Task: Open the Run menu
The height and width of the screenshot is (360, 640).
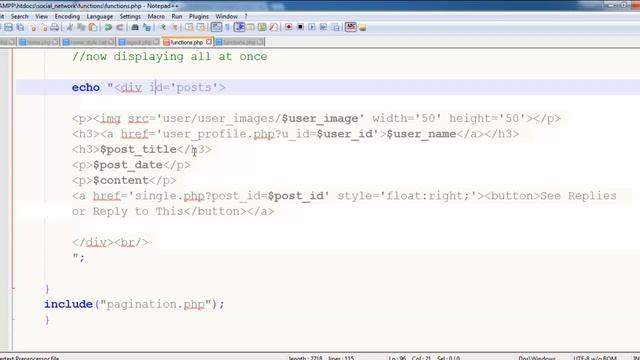Action: coord(177,16)
